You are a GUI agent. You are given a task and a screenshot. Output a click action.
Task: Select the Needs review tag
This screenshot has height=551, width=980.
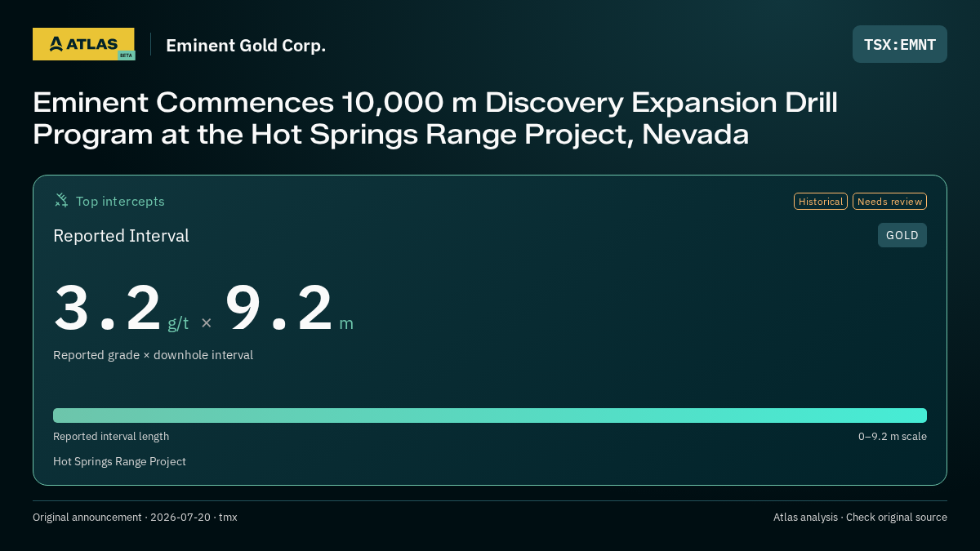[x=889, y=202]
